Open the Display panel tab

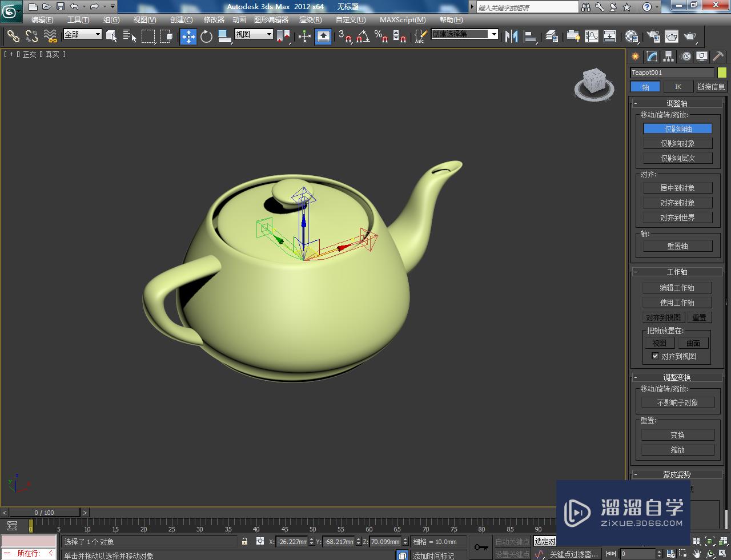coord(701,56)
